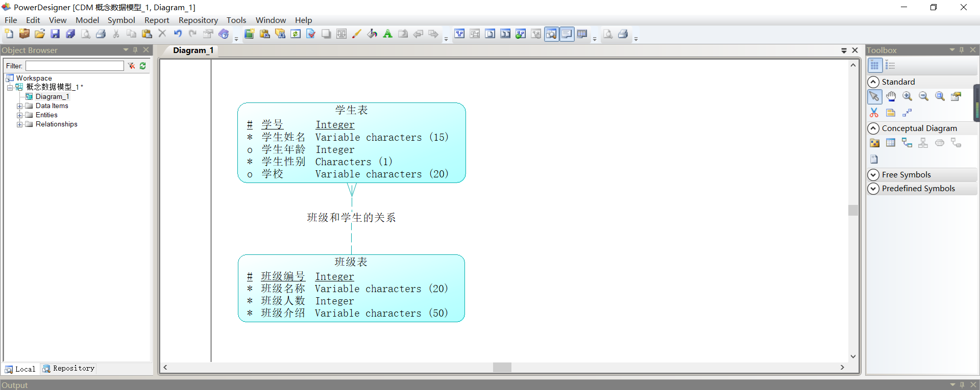Screen dimensions: 980x390
Task: Expand the Data Items tree node
Action: click(x=19, y=106)
